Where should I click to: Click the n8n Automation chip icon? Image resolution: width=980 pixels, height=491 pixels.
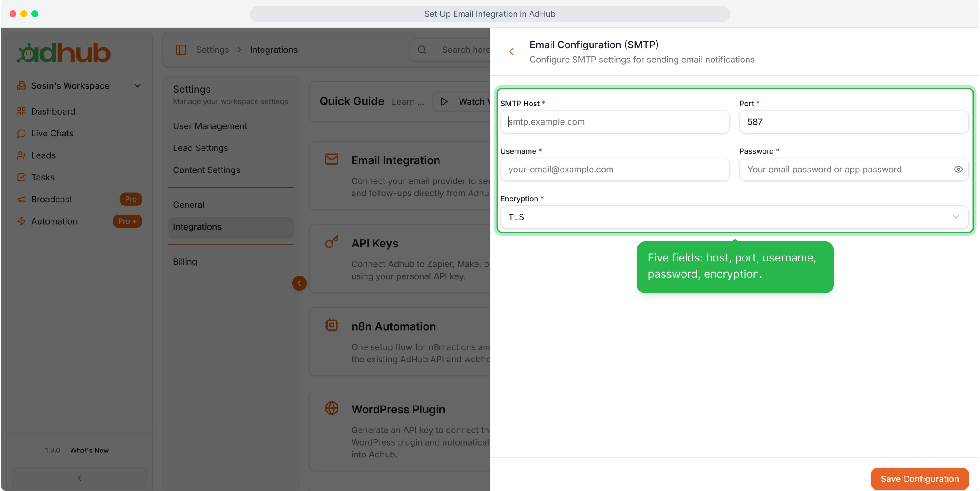332,325
